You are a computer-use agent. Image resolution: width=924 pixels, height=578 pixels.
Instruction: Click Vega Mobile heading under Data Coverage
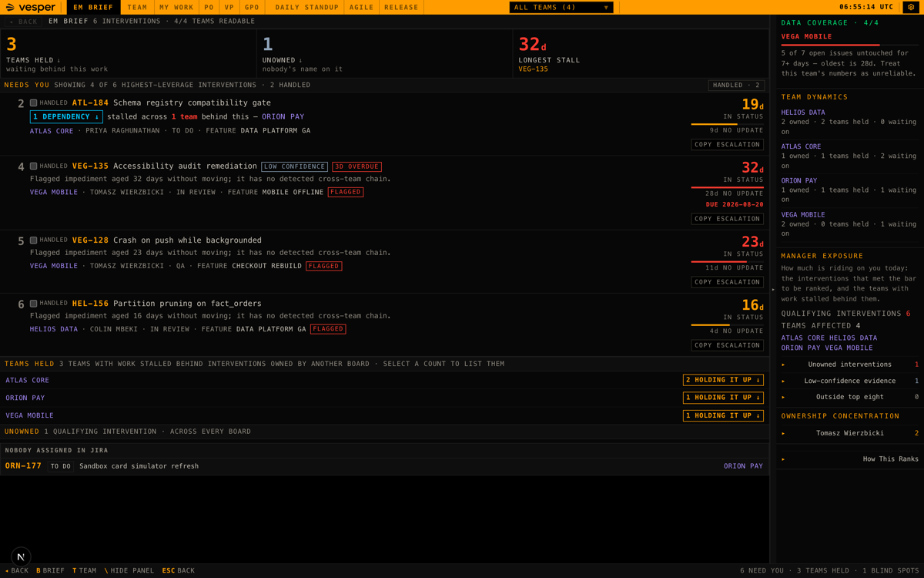(x=806, y=36)
